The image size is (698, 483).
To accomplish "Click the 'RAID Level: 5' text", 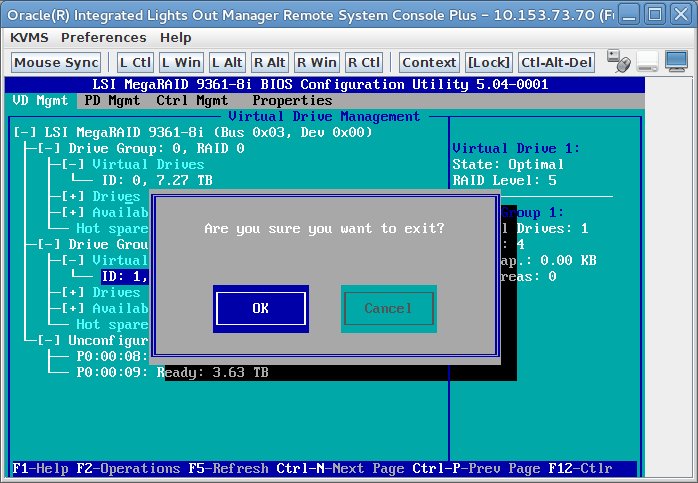I will [504, 180].
